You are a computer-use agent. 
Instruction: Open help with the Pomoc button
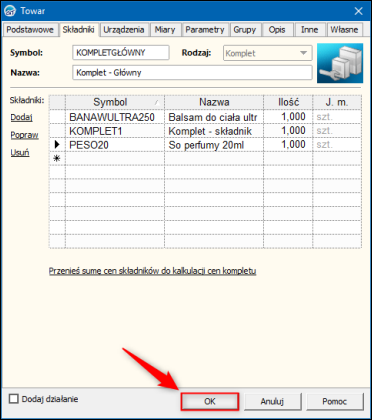(334, 402)
